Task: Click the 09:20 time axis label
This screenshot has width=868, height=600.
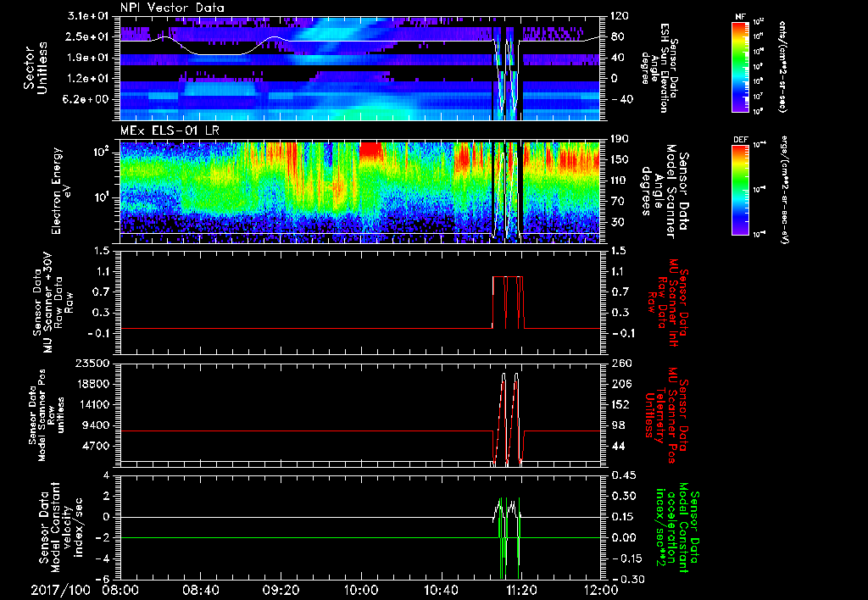Action: point(281,590)
